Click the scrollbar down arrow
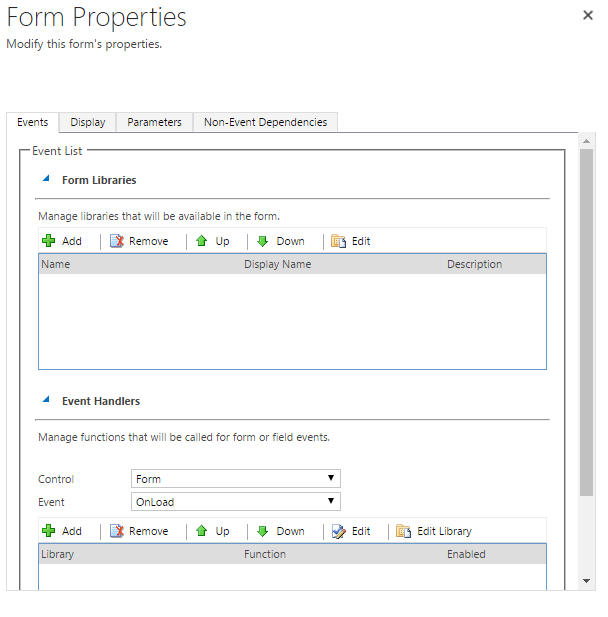608x617 pixels. (586, 581)
